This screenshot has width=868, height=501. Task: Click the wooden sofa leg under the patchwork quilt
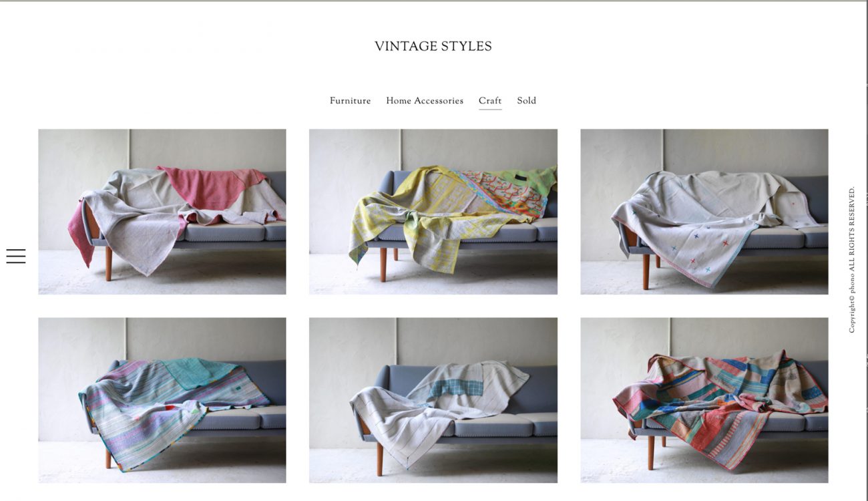651,453
